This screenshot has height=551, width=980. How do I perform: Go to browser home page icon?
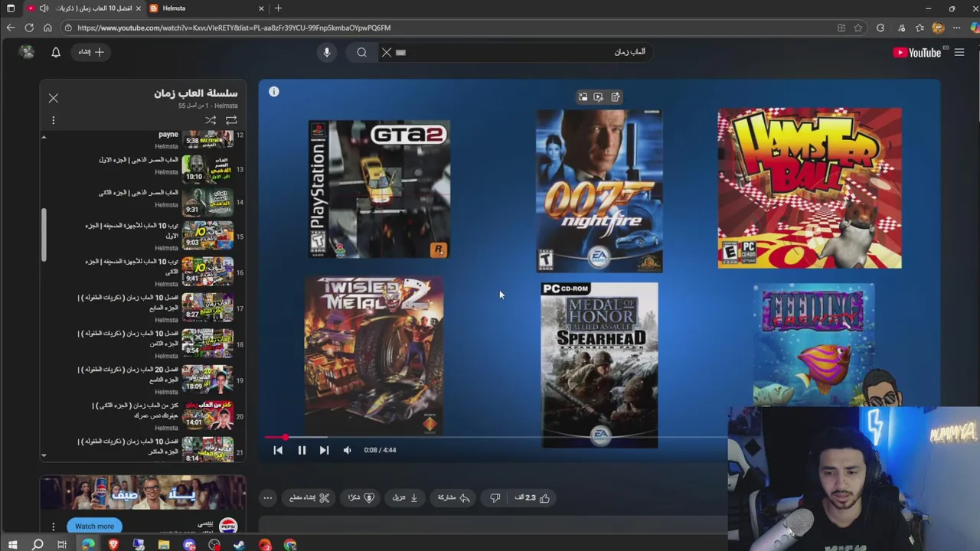pyautogui.click(x=47, y=28)
